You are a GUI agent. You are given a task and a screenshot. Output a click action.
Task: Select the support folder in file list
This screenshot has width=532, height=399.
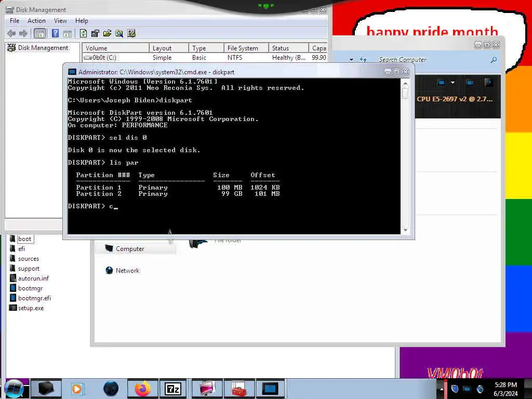[24, 269]
